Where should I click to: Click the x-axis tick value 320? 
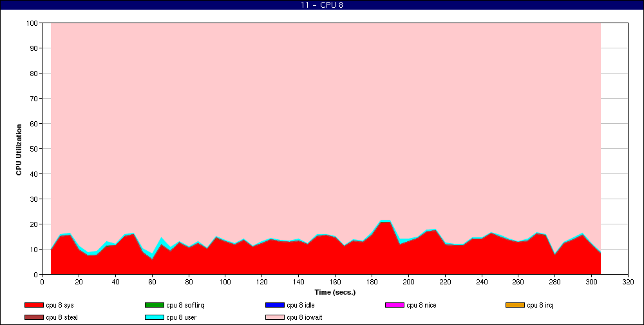pyautogui.click(x=629, y=282)
